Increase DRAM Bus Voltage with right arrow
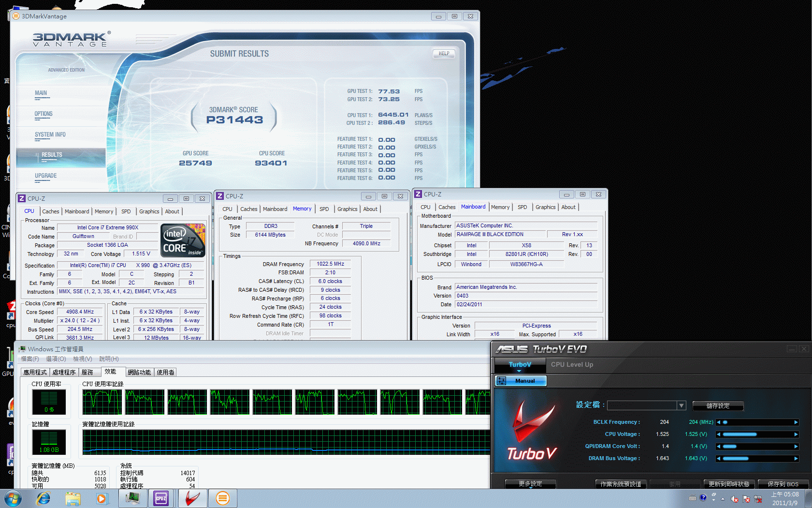Screen dimensions: 812x508 tap(796, 459)
